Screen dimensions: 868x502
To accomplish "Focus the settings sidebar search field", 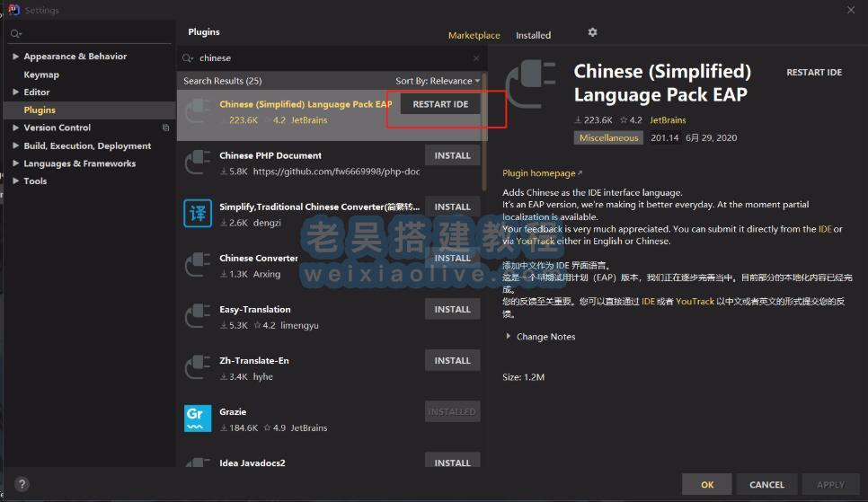I will [x=91, y=34].
